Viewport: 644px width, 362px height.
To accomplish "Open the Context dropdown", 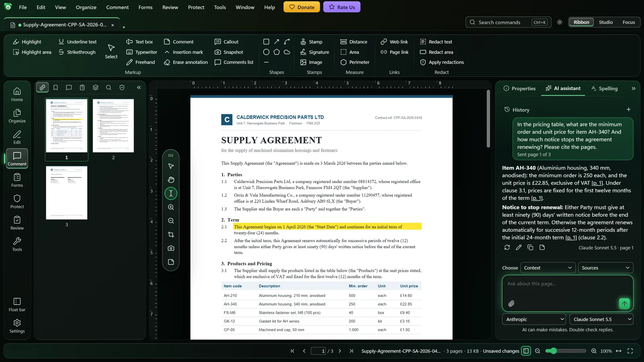I will pos(548,268).
